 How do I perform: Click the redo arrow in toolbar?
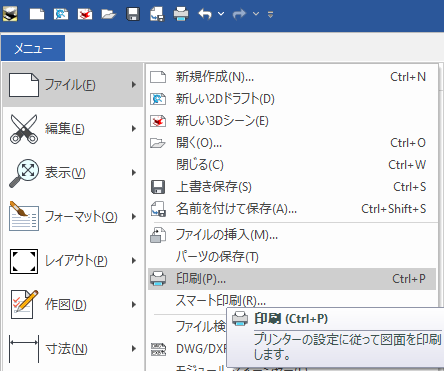click(240, 14)
